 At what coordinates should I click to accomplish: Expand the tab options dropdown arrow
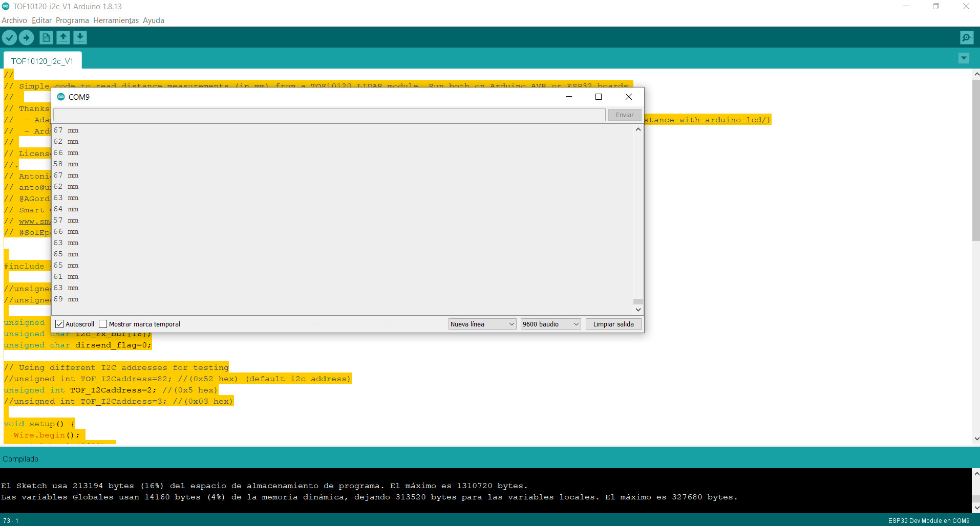point(964,58)
